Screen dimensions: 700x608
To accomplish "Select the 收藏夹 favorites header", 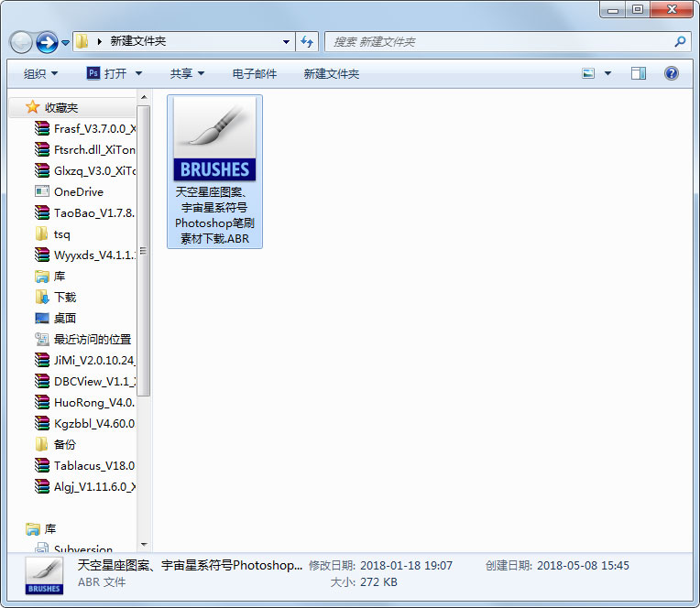I will (x=61, y=107).
